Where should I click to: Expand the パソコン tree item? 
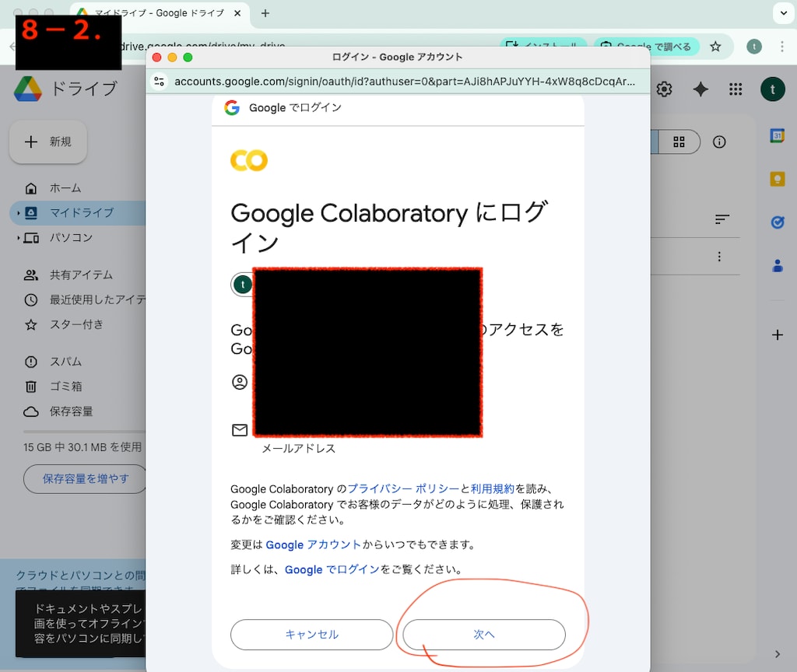[x=18, y=238]
